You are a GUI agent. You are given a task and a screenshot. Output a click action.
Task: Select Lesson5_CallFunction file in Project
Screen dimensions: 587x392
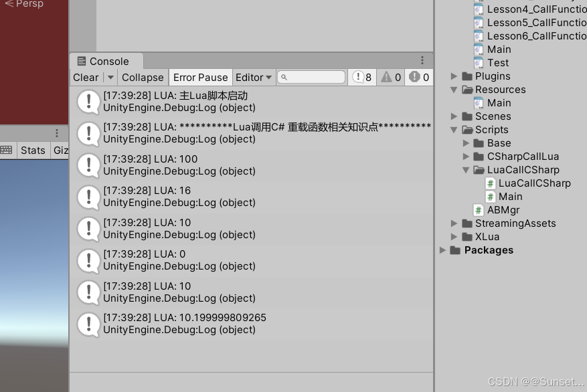coord(536,23)
